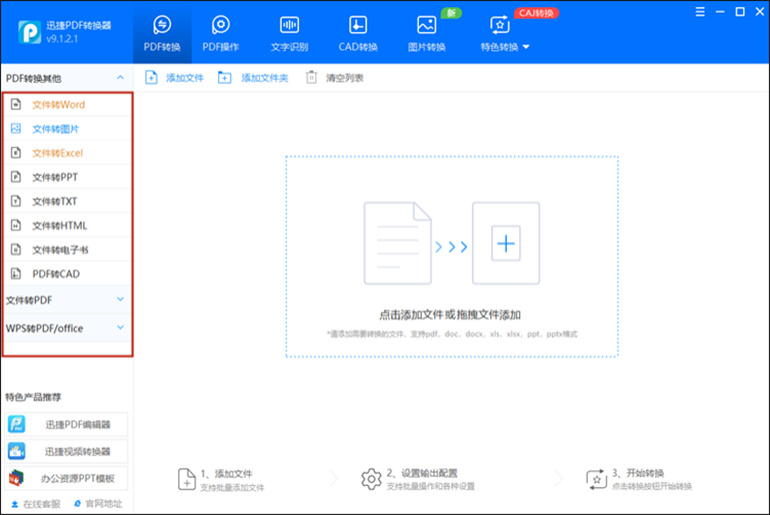Maximize the application window
This screenshot has width=770, height=515.
click(x=740, y=11)
